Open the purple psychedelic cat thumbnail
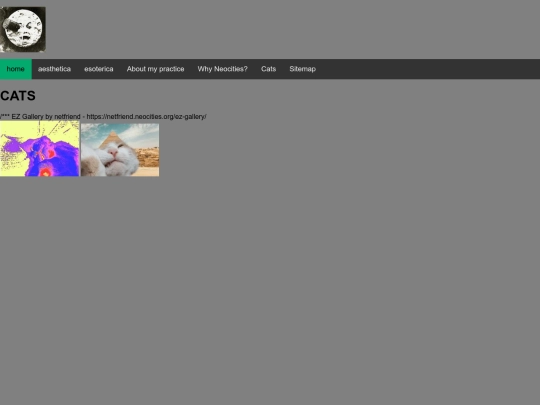Viewport: 540px width, 405px height. (x=40, y=148)
